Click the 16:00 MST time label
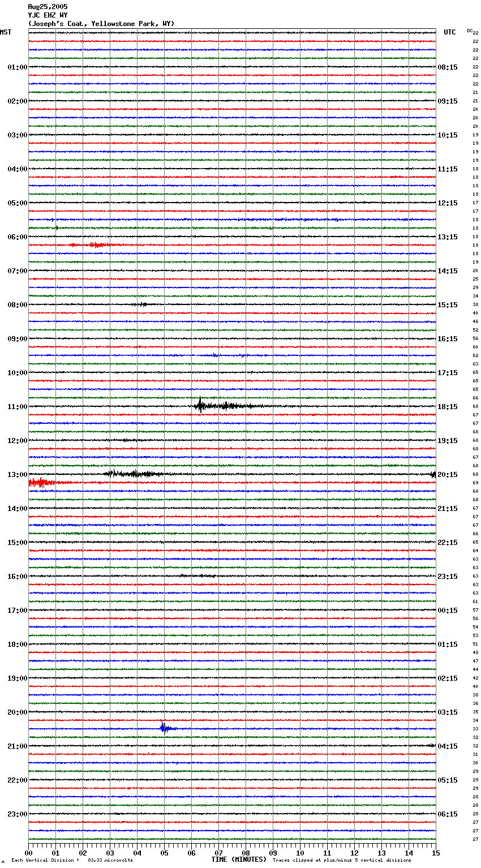The image size is (481, 868). tap(18, 577)
